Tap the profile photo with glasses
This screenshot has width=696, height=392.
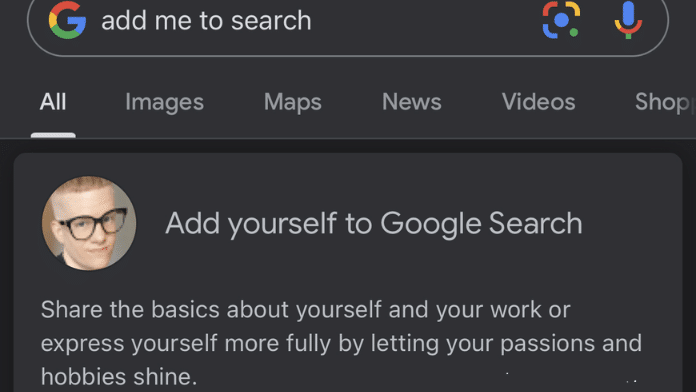pos(89,223)
